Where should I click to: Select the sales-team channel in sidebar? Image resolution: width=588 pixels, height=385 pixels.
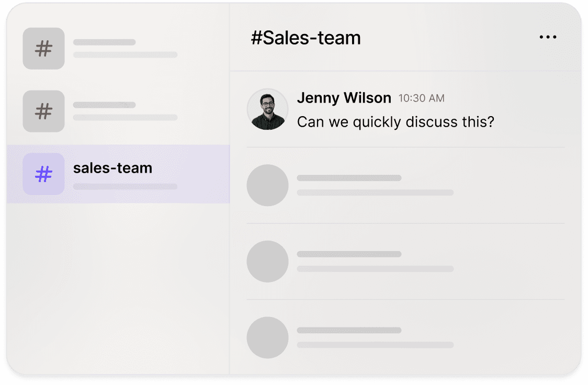click(119, 174)
